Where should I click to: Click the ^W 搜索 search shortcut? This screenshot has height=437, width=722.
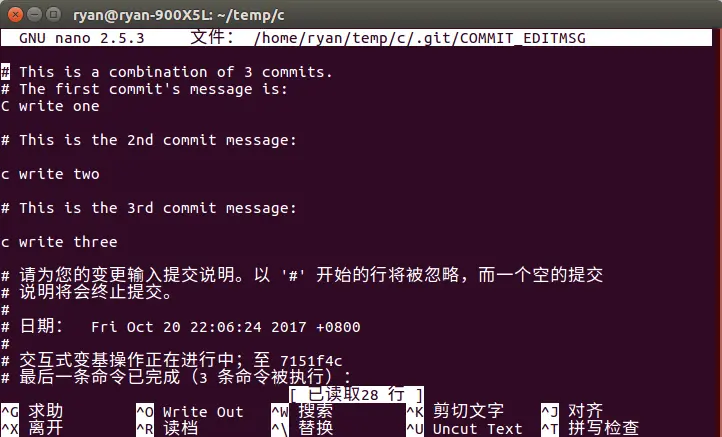coord(302,411)
